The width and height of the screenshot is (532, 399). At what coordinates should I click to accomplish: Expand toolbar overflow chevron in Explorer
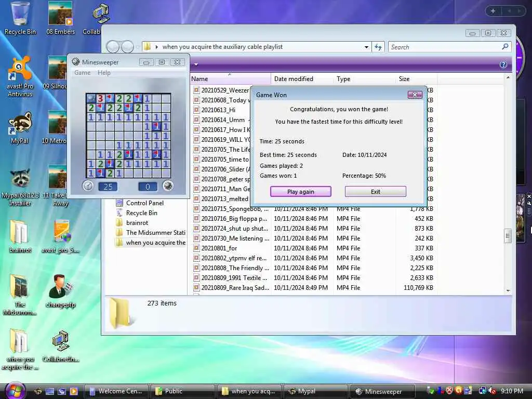click(196, 64)
